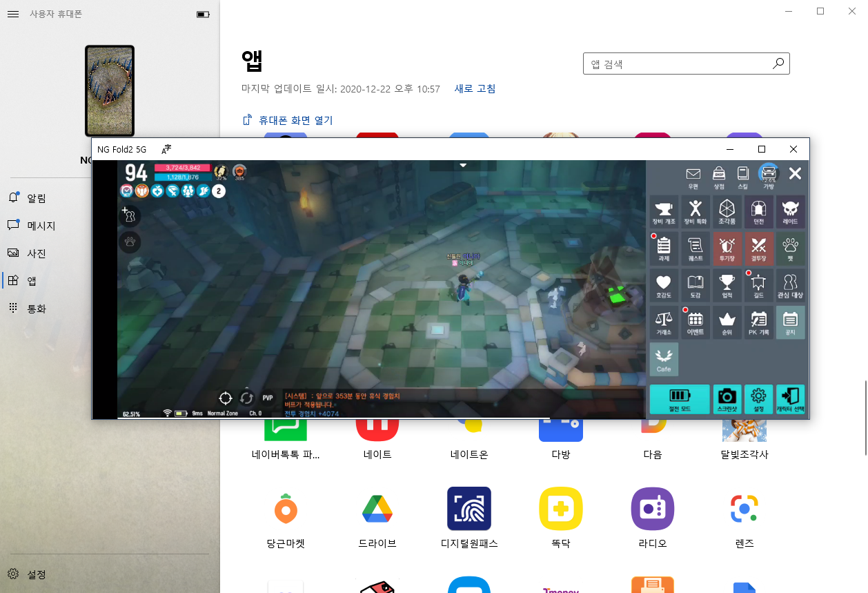Open 조각품 sculpture tile
Image resolution: width=868 pixels, height=593 pixels.
pos(727,212)
